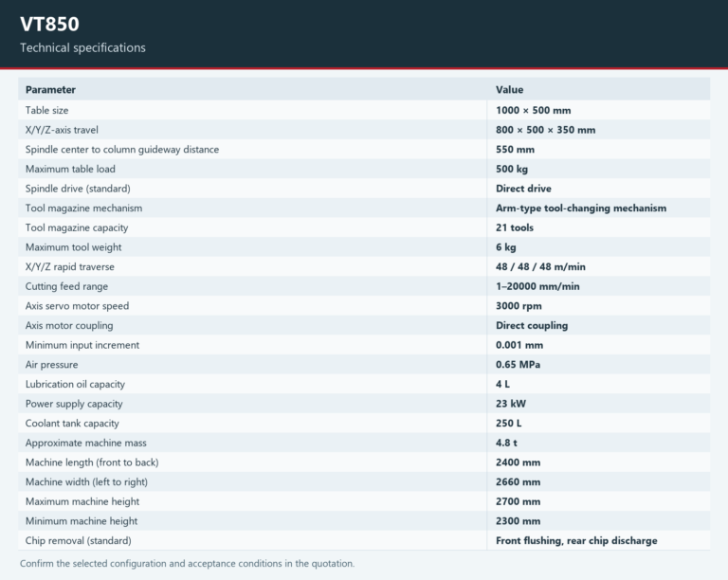728x580 pixels.
Task: Select the Table size parameter cell
Action: click(x=46, y=111)
